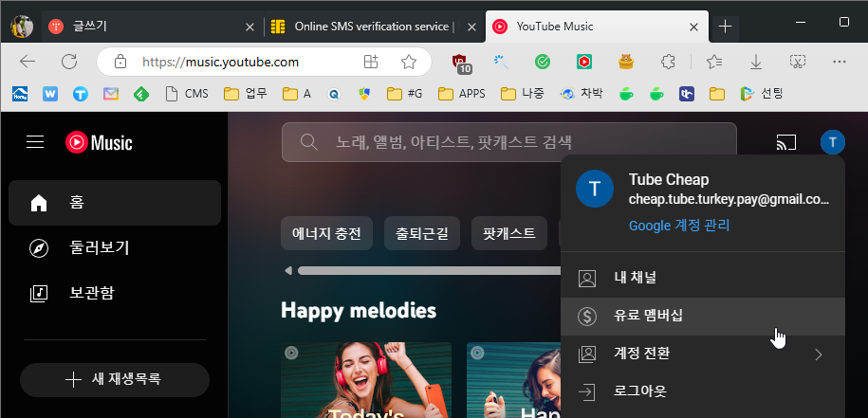The width and height of the screenshot is (868, 418).
Task: Click the bear honey-pot extension icon
Action: 625,62
